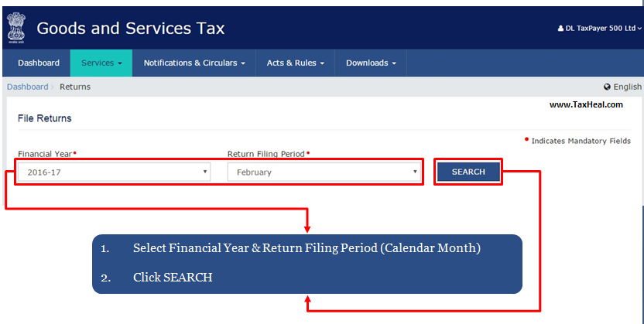The height and width of the screenshot is (324, 644).
Task: Open the Downloads menu
Action: click(371, 63)
